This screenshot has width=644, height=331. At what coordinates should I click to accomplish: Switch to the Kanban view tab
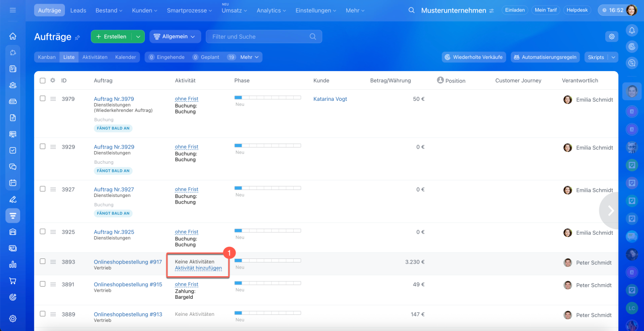47,57
